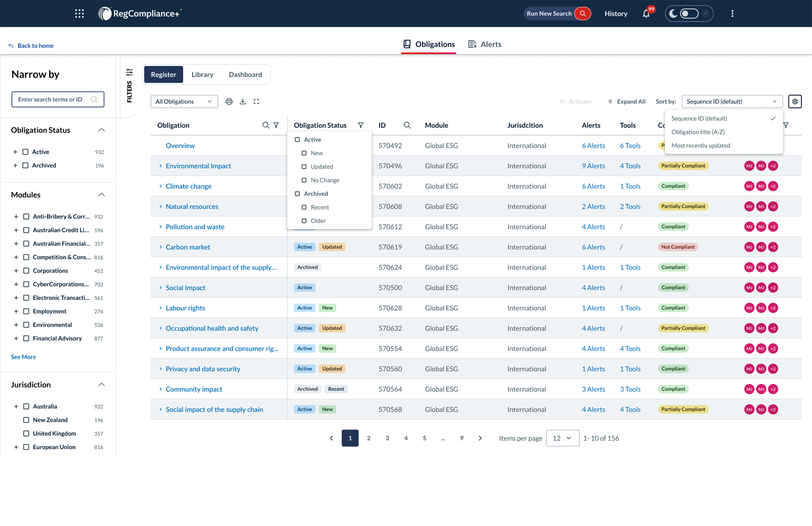The height and width of the screenshot is (526, 812).
Task: Click the print icon in toolbar
Action: pos(229,102)
